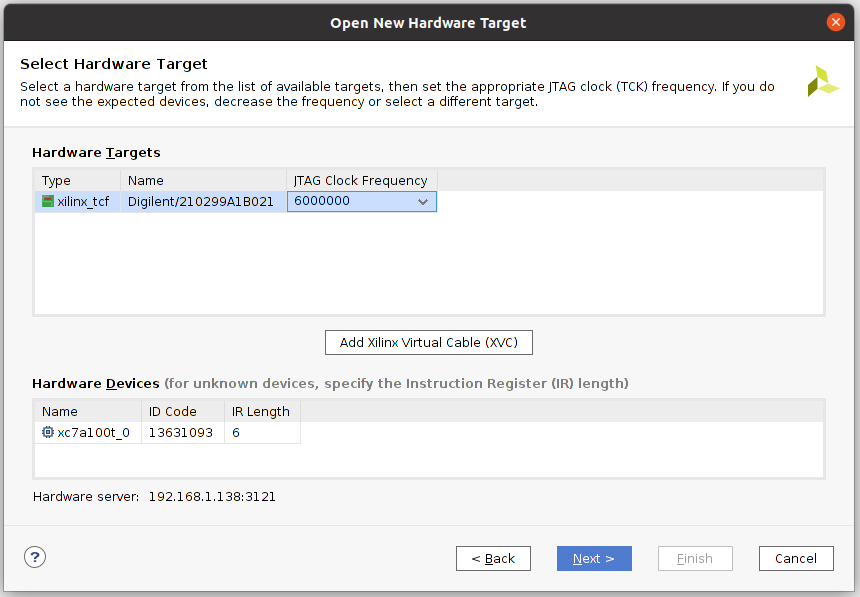Viewport: 860px width, 597px height.
Task: Click the IR Length value 6 cell
Action: pyautogui.click(x=260, y=433)
